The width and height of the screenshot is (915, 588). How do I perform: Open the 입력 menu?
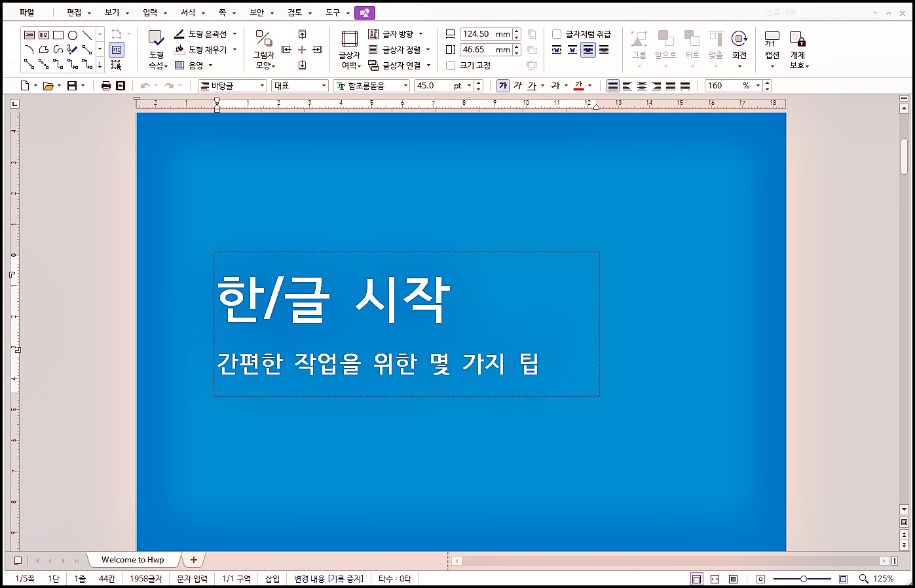pyautogui.click(x=150, y=12)
